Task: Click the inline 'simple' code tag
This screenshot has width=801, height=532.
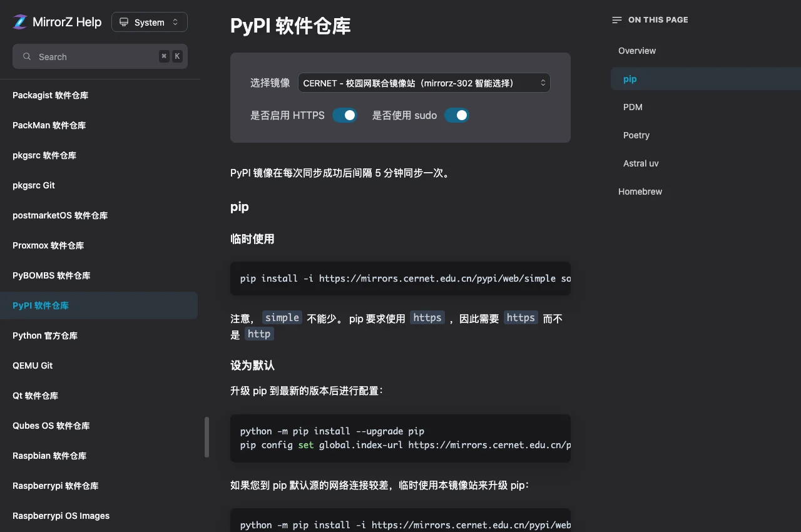Action: pos(282,317)
